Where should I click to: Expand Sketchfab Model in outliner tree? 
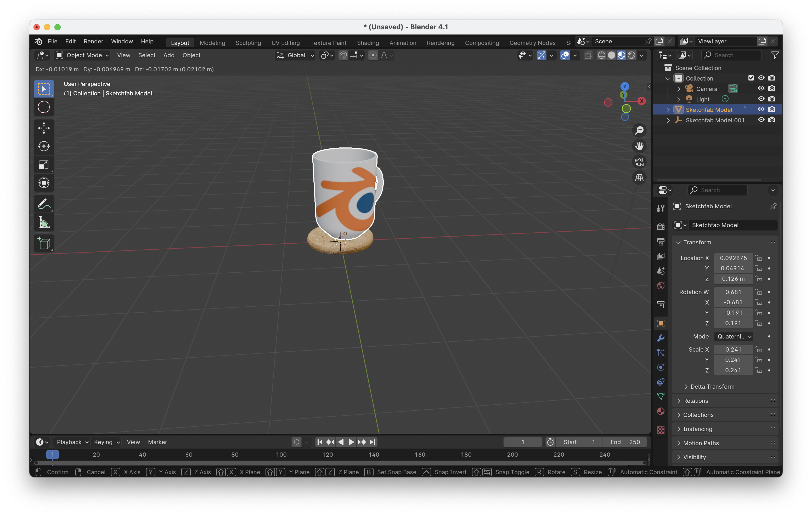click(668, 110)
